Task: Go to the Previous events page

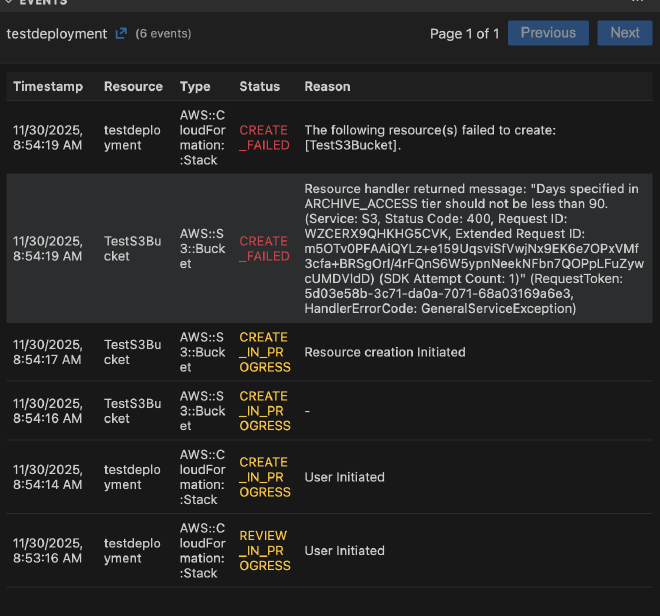Action: click(547, 33)
